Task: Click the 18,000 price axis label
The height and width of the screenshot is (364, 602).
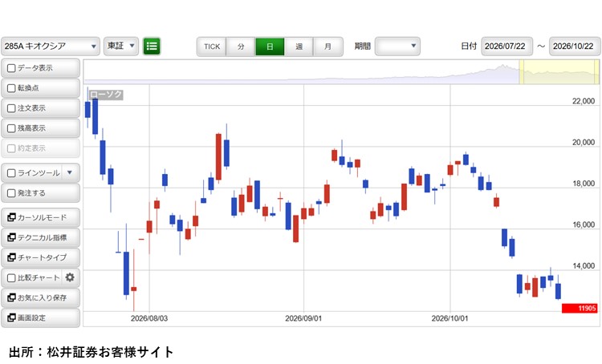Action: [x=584, y=184]
